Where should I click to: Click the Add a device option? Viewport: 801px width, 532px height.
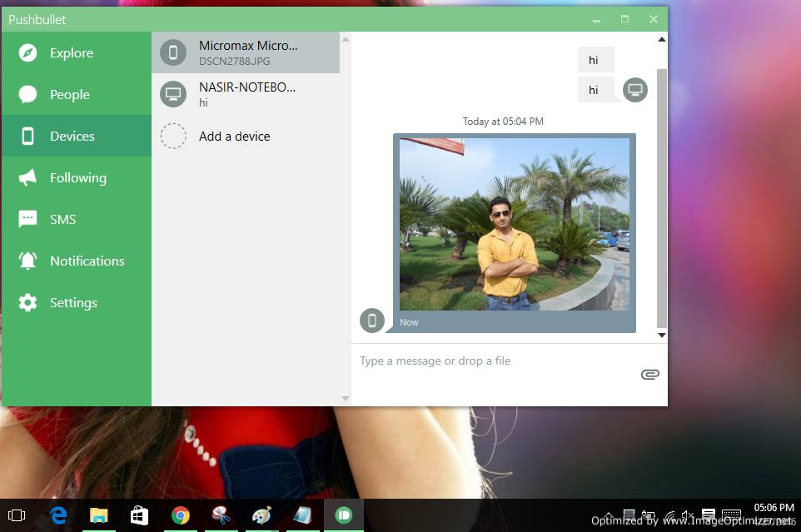pyautogui.click(x=246, y=137)
